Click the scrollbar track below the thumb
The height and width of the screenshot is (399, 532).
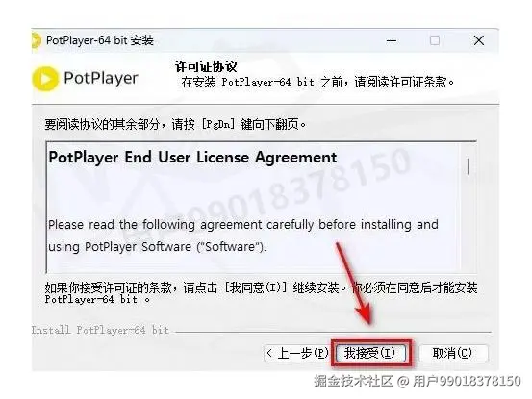[469, 224]
